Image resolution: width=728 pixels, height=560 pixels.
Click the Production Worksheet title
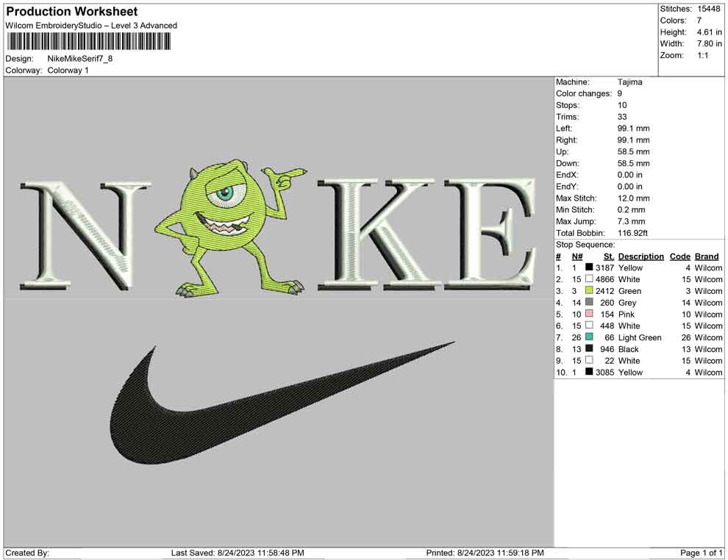pos(72,12)
